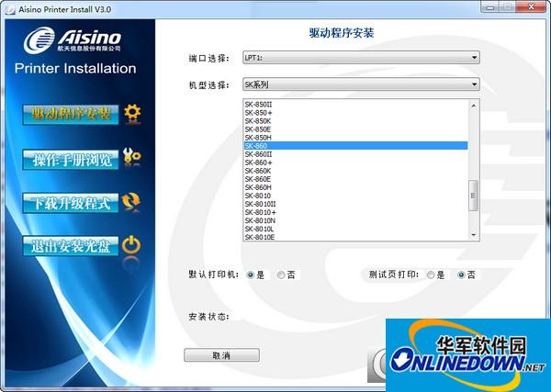Choose 退出安装光盘 in the sidebar
Image resolution: width=551 pixels, height=392 pixels.
[71, 246]
